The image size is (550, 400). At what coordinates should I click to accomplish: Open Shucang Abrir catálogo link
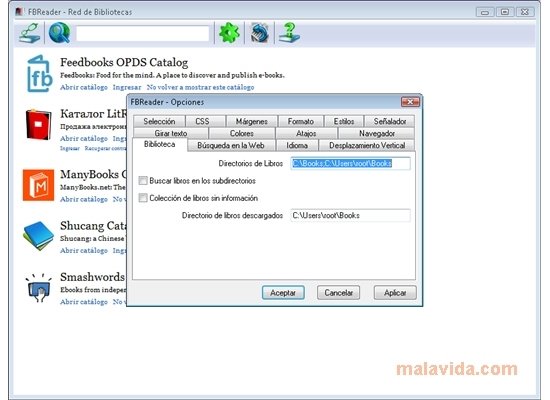[x=84, y=250]
